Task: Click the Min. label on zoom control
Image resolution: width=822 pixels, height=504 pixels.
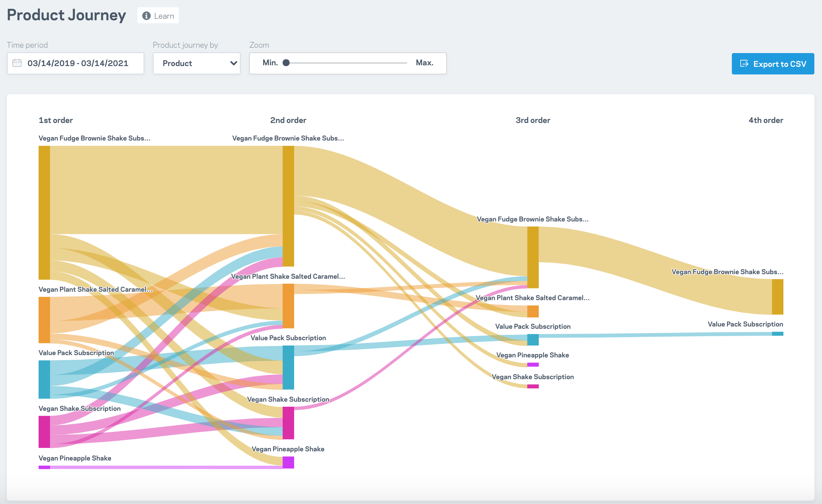Action: point(270,63)
